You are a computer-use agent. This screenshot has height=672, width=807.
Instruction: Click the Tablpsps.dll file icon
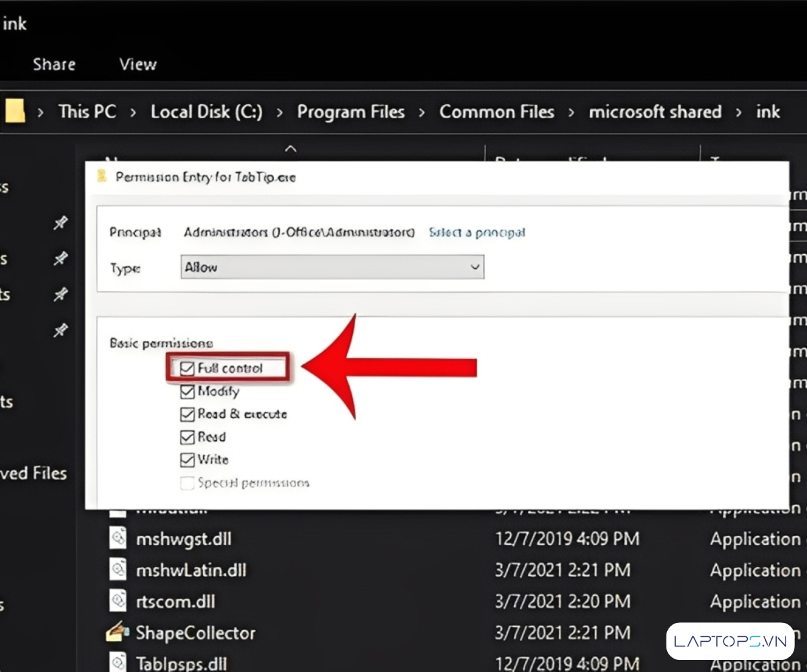(118, 661)
